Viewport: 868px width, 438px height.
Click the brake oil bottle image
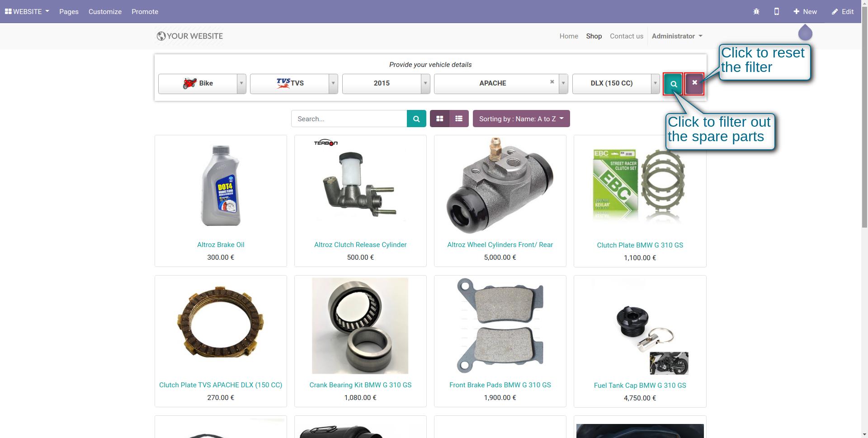(x=221, y=186)
